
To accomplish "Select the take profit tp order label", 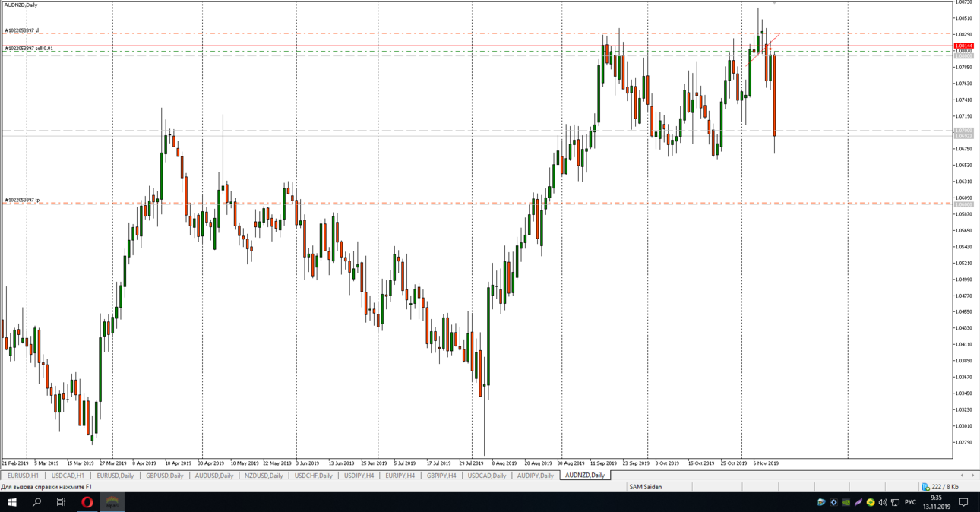I will pyautogui.click(x=22, y=201).
